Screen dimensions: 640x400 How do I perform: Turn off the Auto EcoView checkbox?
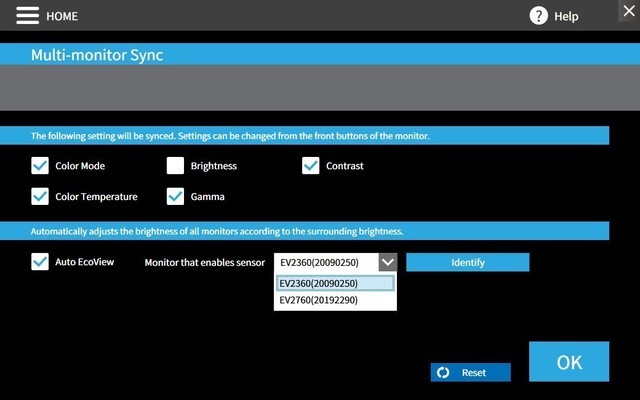pos(40,262)
